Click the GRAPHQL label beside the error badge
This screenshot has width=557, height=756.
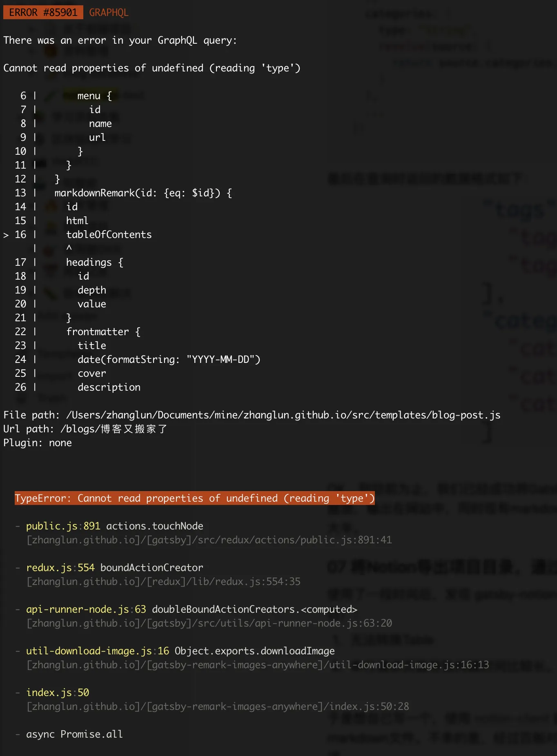[109, 13]
